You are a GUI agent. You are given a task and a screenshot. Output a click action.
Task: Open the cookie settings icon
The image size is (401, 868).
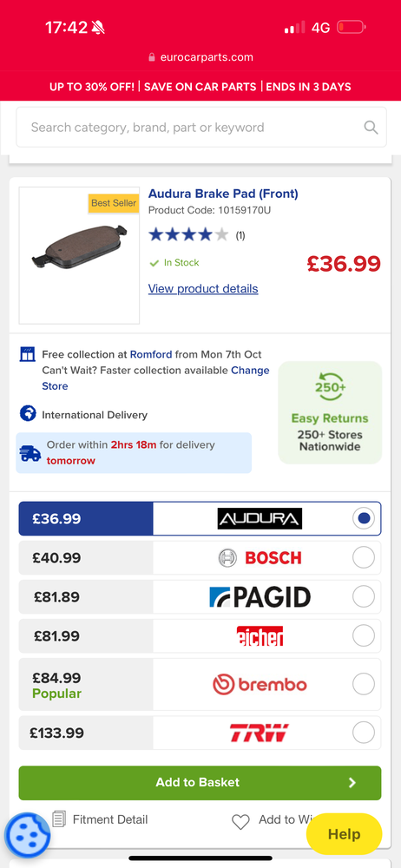tap(27, 834)
